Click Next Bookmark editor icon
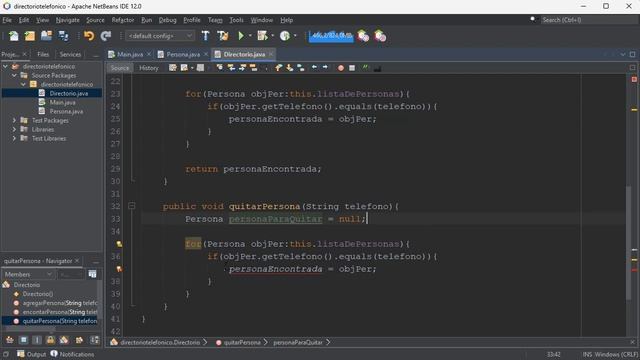Image resolution: width=640 pixels, height=360 pixels. coord(289,68)
